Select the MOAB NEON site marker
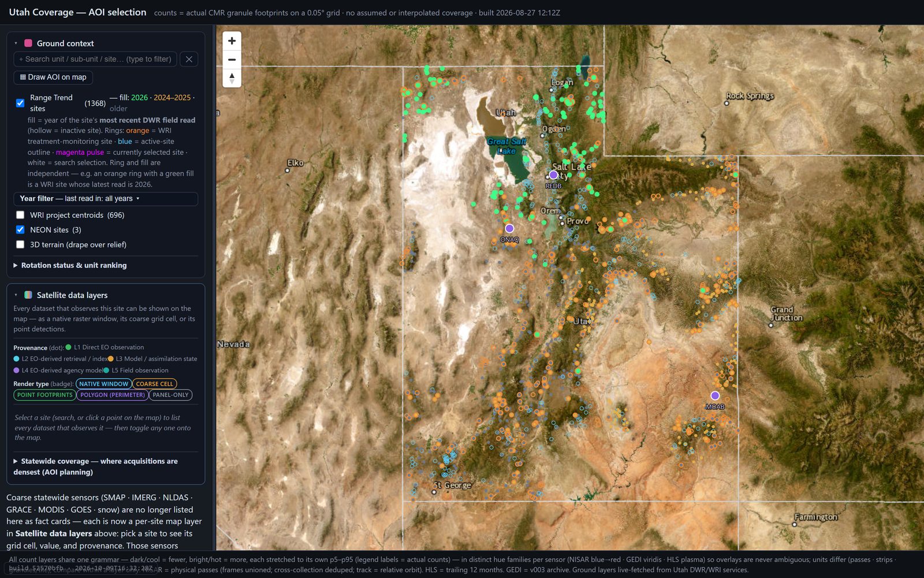 [x=715, y=395]
